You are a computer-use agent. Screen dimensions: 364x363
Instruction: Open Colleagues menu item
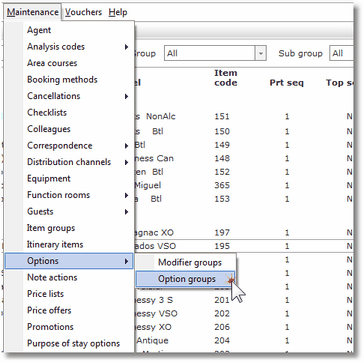tap(69, 129)
